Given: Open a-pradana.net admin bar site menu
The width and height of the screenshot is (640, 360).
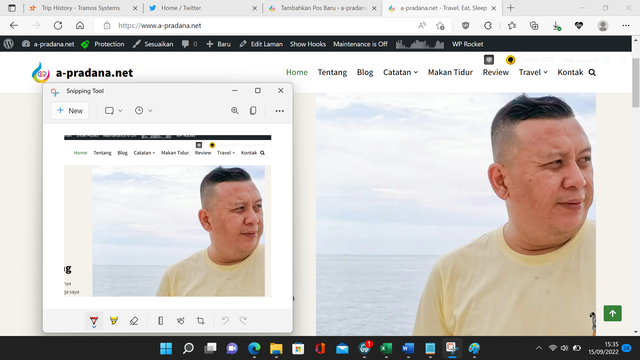Looking at the screenshot, I should coord(48,44).
